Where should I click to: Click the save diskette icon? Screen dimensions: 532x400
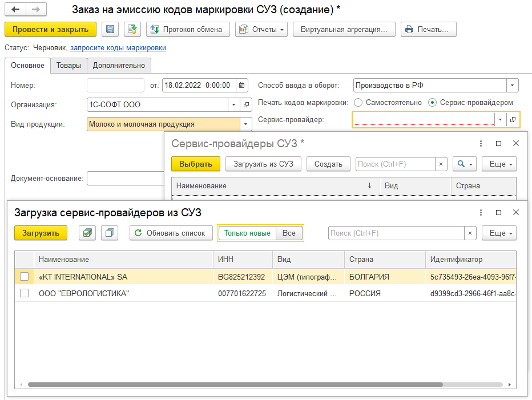pyautogui.click(x=111, y=29)
